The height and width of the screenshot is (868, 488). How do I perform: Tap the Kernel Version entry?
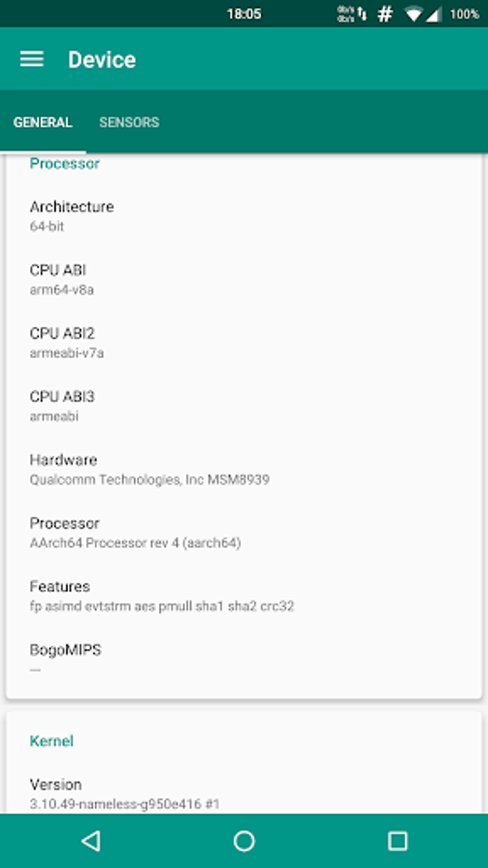tap(124, 794)
